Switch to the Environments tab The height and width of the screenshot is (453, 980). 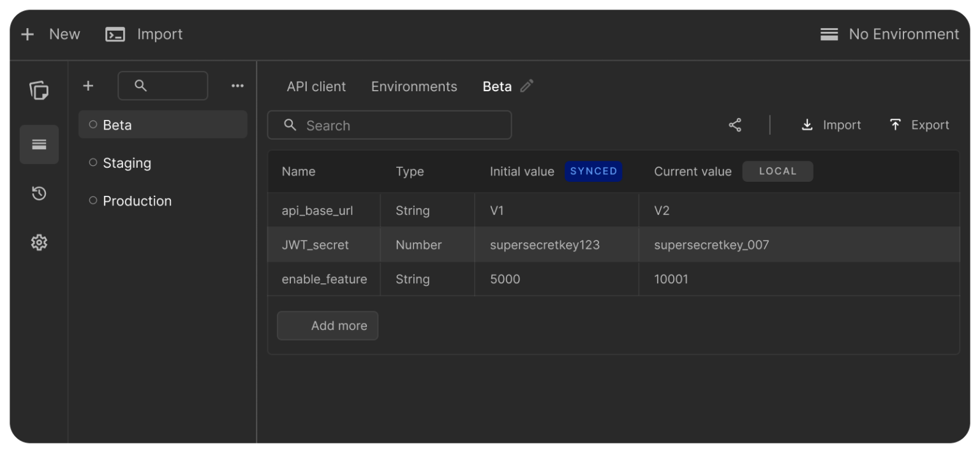tap(413, 85)
